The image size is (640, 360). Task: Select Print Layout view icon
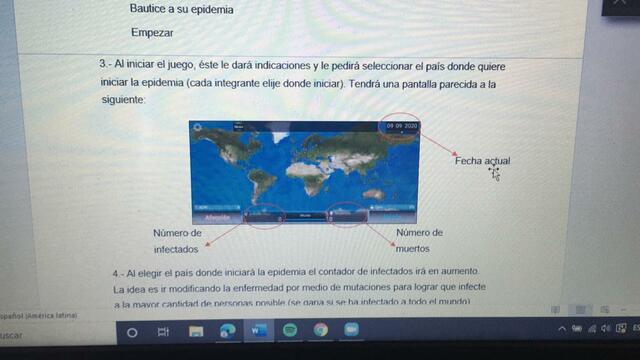tap(580, 310)
